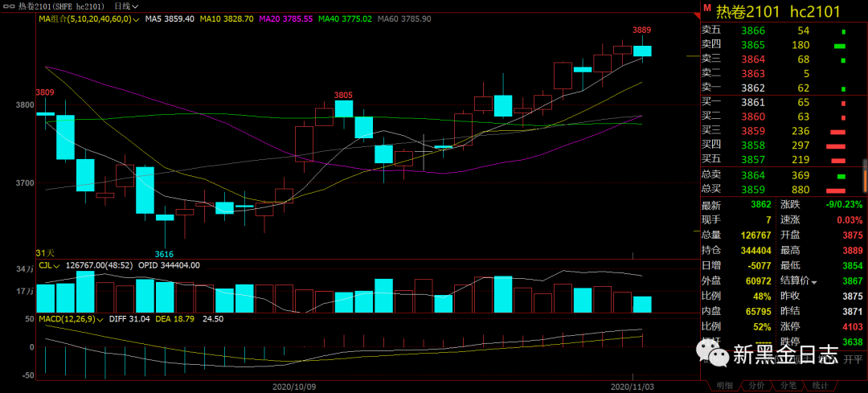Click the 持仓 344404 value

pos(756,250)
